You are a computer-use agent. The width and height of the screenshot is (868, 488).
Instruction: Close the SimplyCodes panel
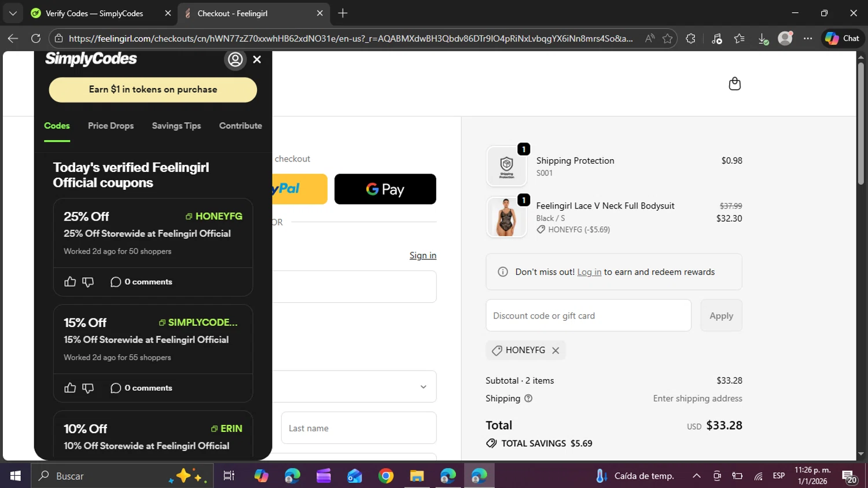point(257,59)
